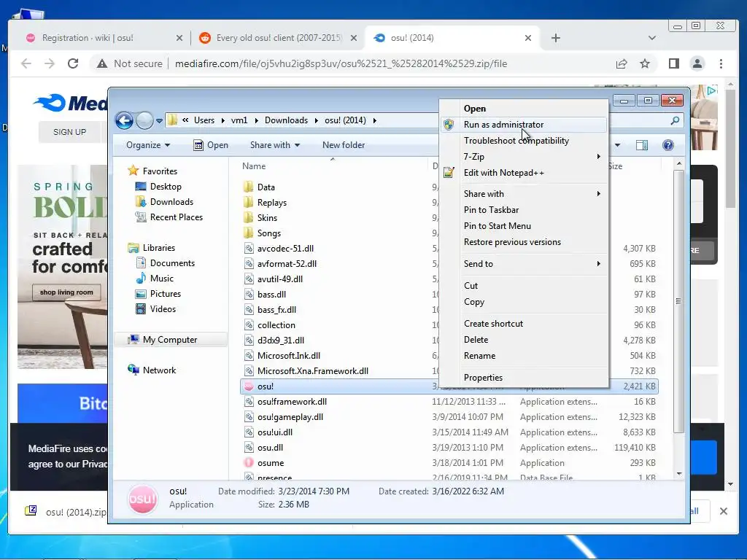Click the search magnifier icon in Explorer
747x560 pixels.
point(675,120)
